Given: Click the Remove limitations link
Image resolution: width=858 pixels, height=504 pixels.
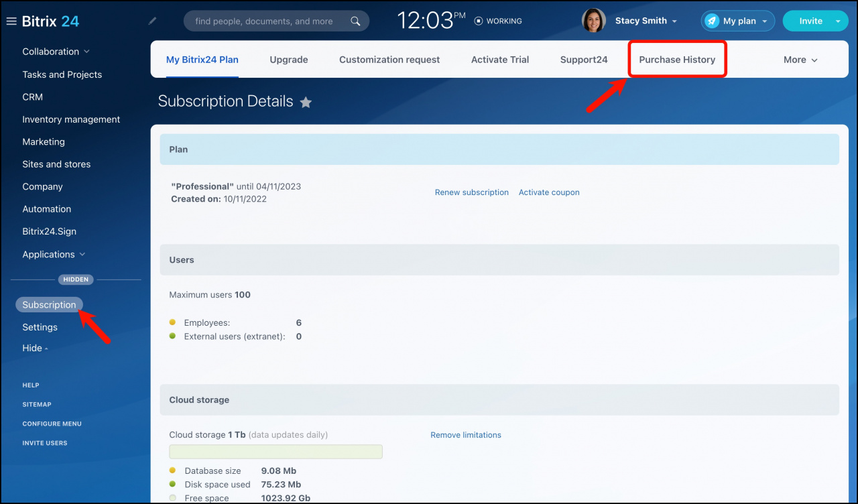Looking at the screenshot, I should pyautogui.click(x=466, y=435).
